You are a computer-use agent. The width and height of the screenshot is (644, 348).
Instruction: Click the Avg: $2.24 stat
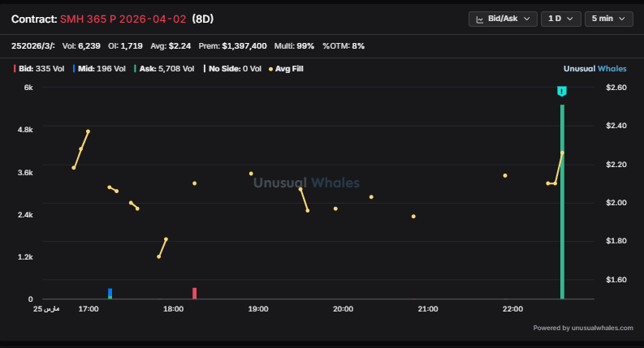(171, 46)
